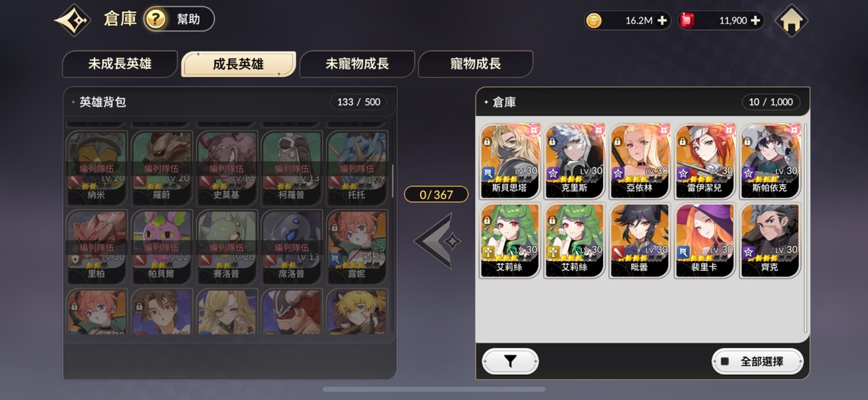Switch to 未寵物成長 tab

point(357,64)
